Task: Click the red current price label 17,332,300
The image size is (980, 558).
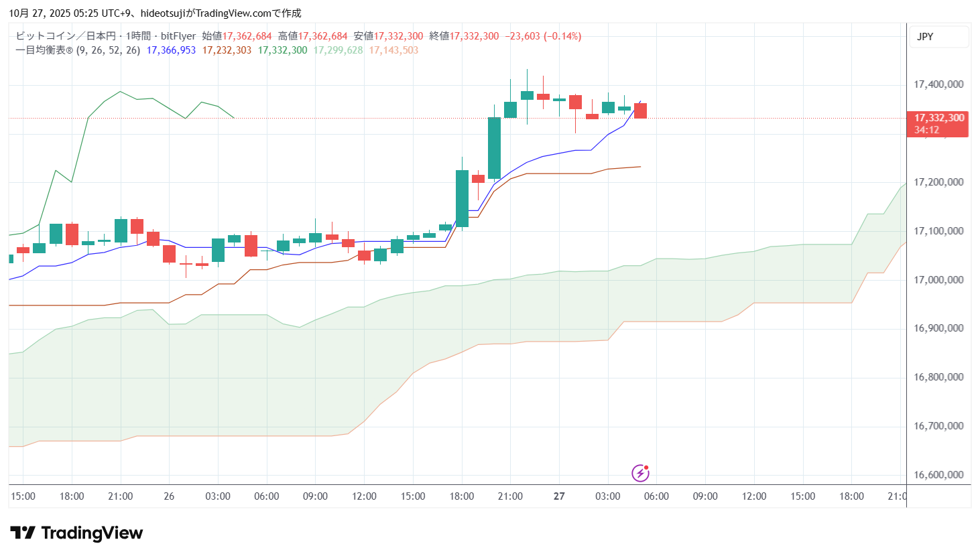Action: [x=939, y=118]
